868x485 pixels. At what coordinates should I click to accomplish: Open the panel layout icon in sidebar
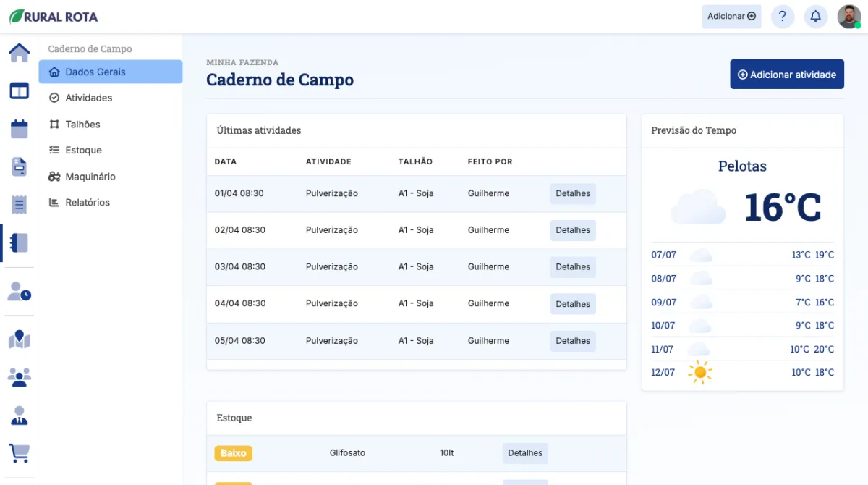(x=20, y=90)
